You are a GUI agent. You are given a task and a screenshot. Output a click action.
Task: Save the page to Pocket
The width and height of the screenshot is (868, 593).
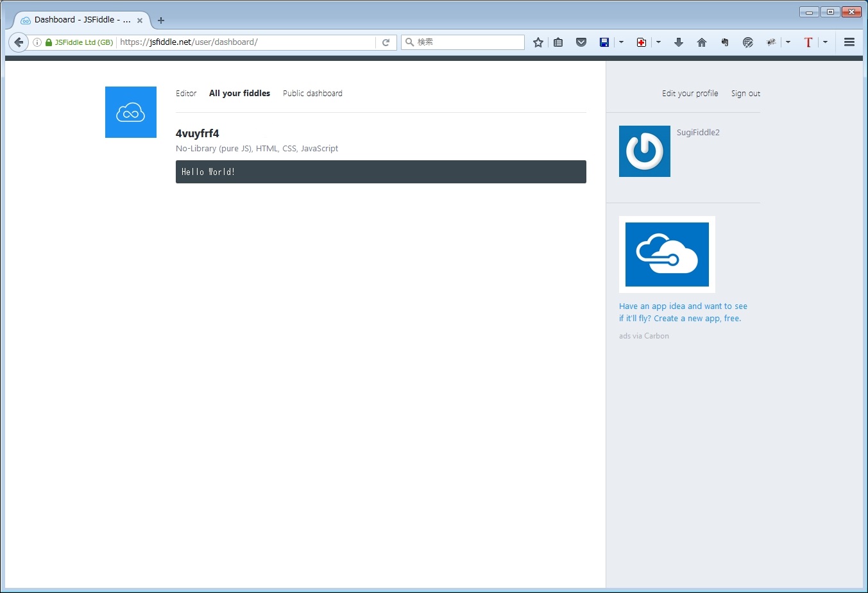pos(581,42)
